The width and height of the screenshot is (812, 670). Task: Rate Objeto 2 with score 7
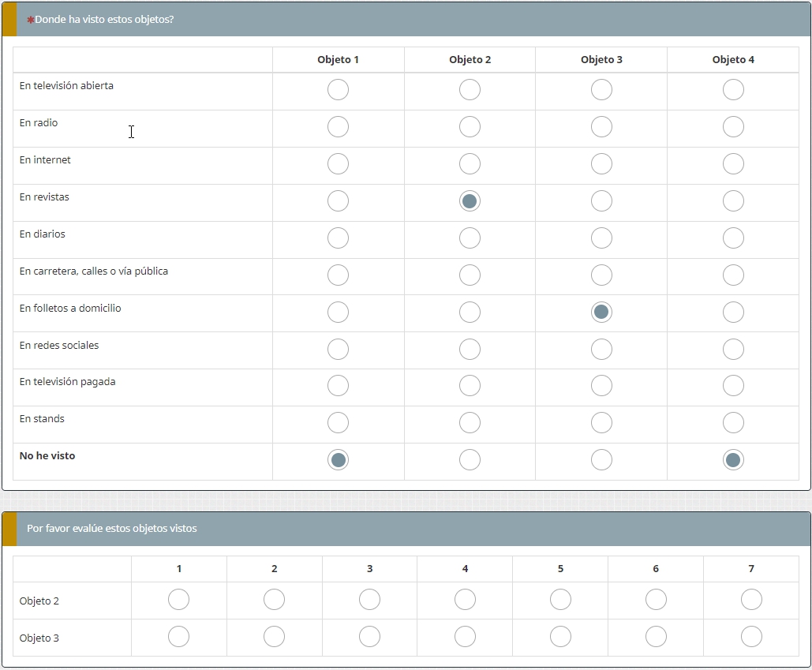coord(751,600)
